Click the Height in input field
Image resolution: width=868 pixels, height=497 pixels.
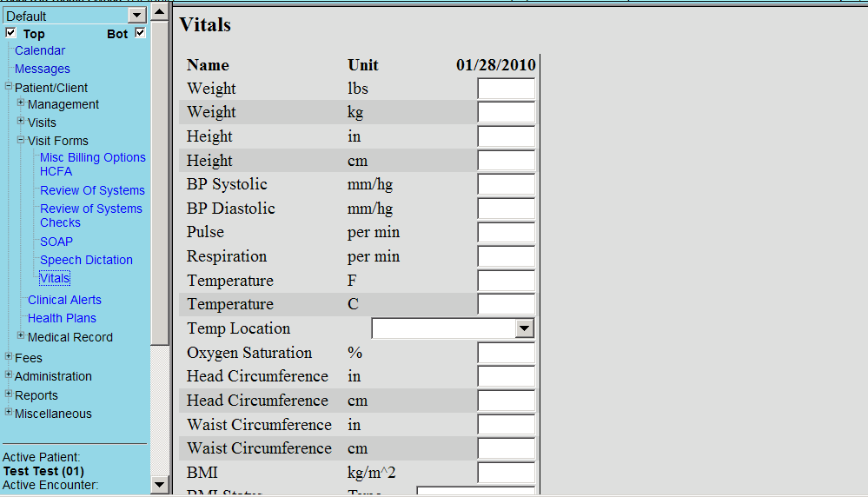506,136
